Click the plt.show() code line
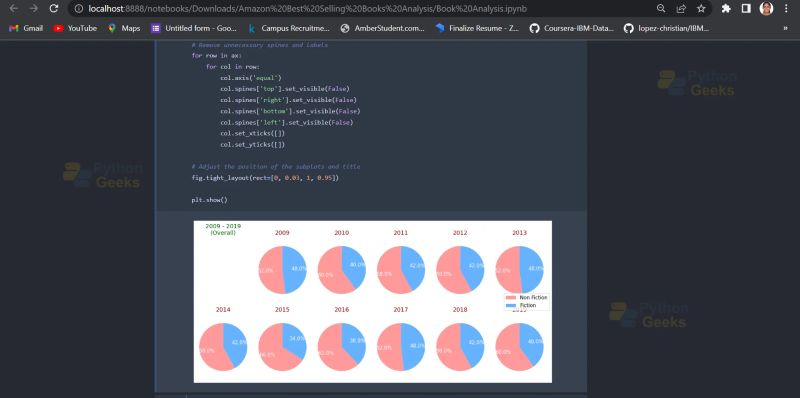 click(210, 200)
